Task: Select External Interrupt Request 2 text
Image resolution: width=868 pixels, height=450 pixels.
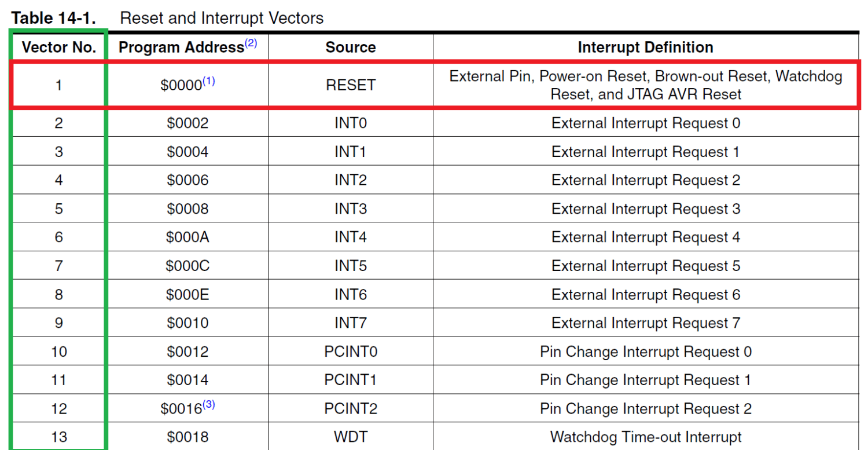Action: pyautogui.click(x=645, y=180)
